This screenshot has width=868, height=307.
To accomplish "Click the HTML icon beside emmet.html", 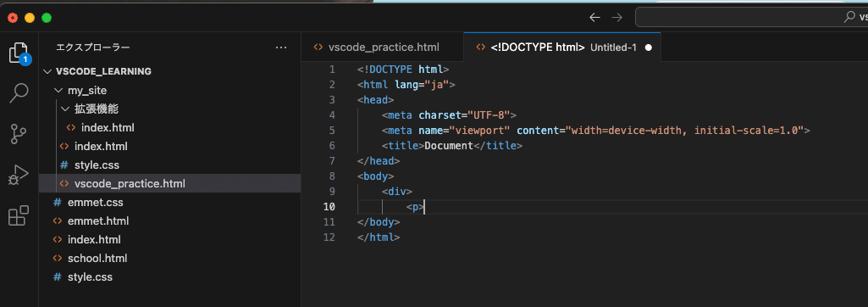I will click(57, 221).
